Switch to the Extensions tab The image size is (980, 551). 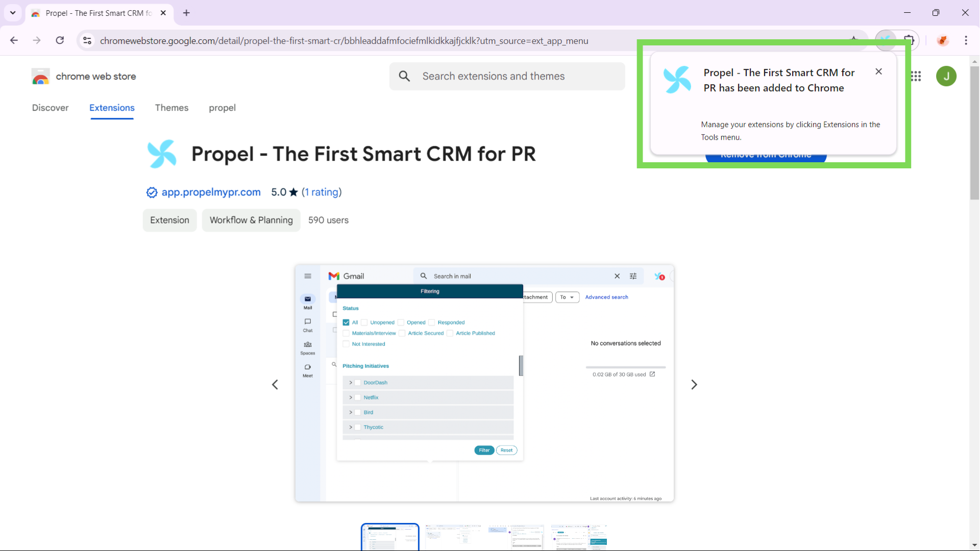coord(112,108)
